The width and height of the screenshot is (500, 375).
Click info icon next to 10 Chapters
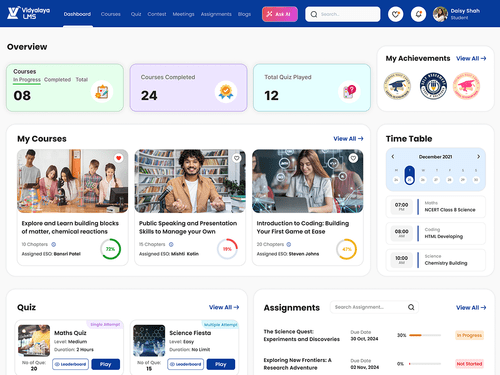coord(54,244)
